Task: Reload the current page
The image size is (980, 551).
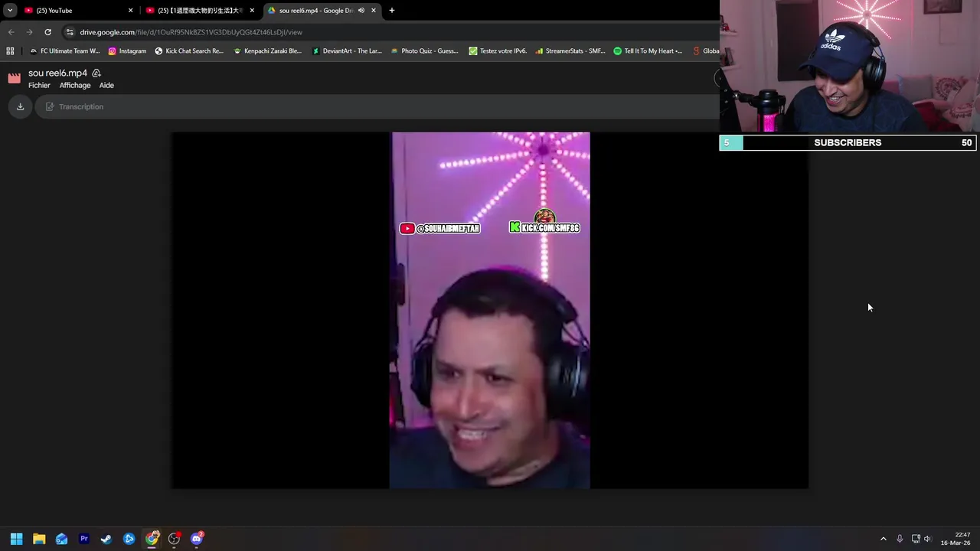Action: [47, 32]
